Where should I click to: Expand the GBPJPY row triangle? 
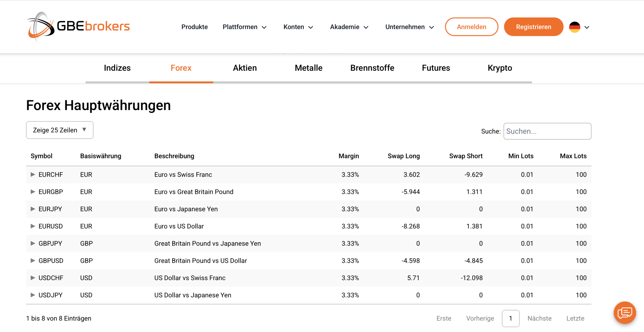33,243
